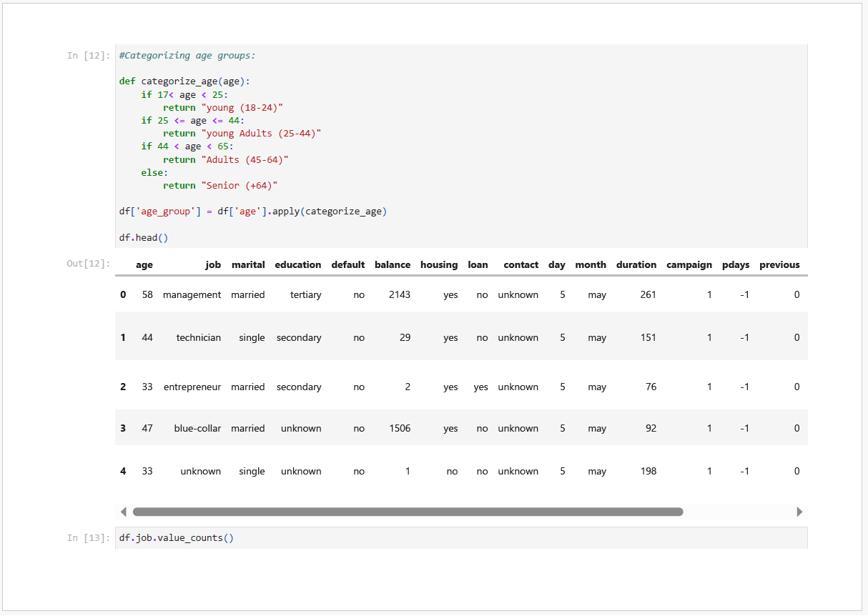868x616 pixels.
Task: Place cursor on the df['age_group'] assignment line
Action: [x=252, y=212]
